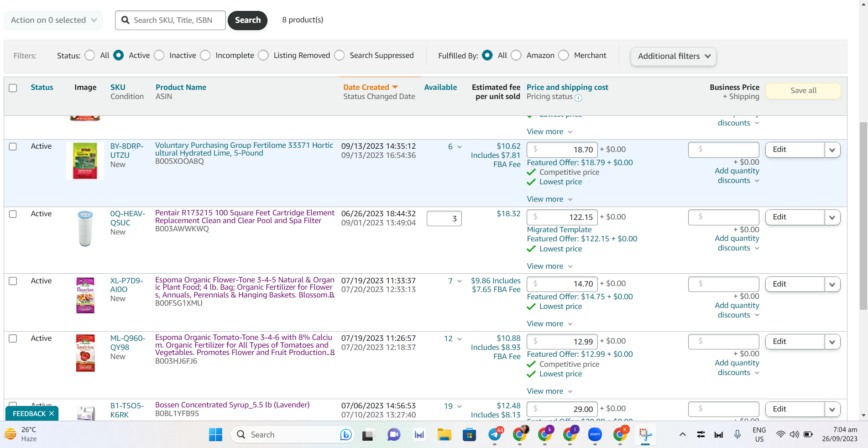Viewport: 868px width, 448px height.
Task: Expand the Additional filters dropdown
Action: [x=674, y=56]
